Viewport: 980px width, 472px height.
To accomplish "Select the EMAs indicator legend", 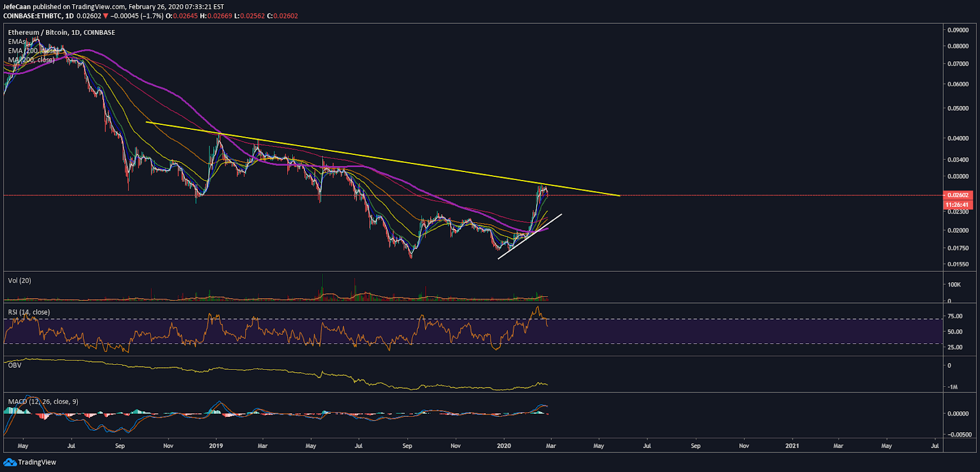I will pos(17,42).
